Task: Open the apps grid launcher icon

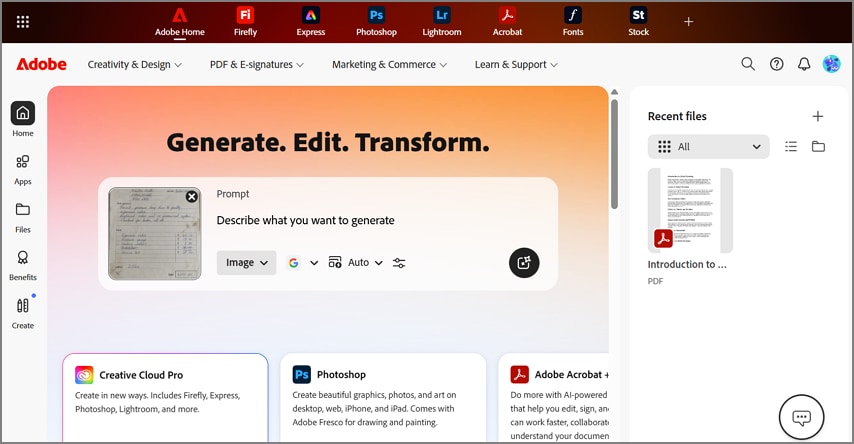Action: coord(22,22)
